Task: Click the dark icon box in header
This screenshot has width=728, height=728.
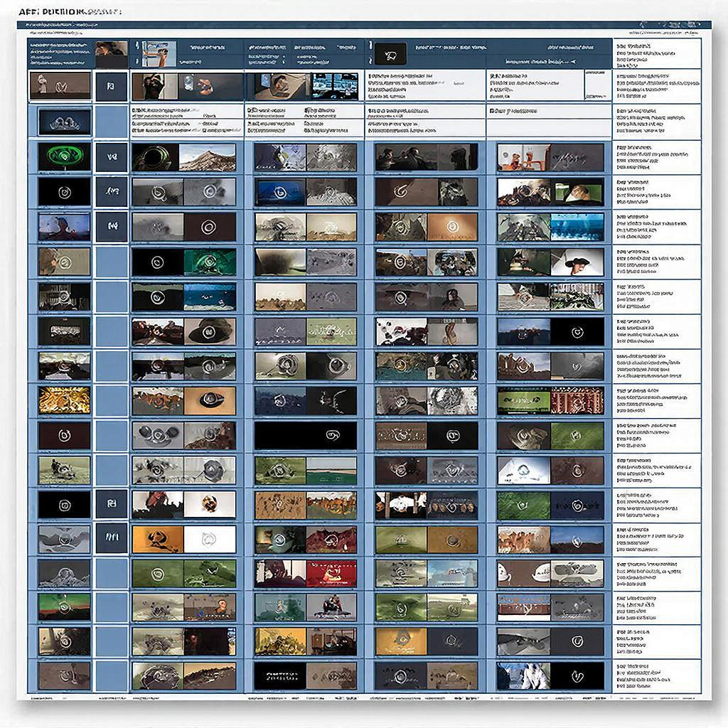Action: [390, 54]
